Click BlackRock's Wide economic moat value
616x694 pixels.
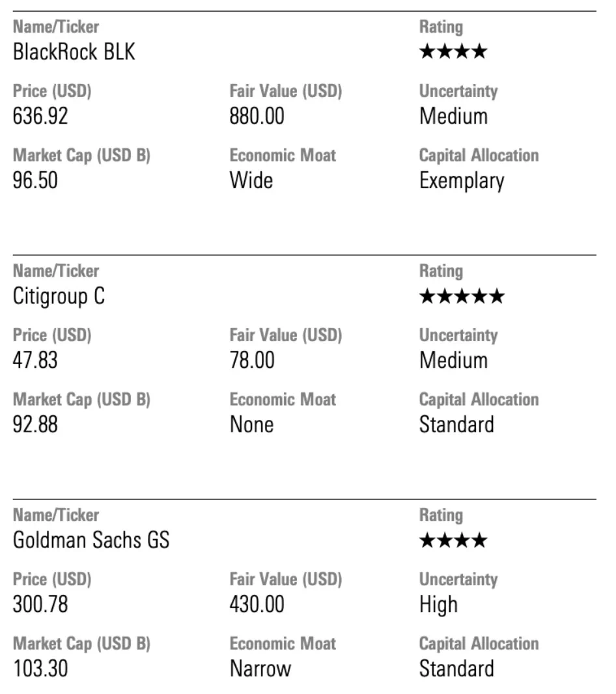(251, 180)
